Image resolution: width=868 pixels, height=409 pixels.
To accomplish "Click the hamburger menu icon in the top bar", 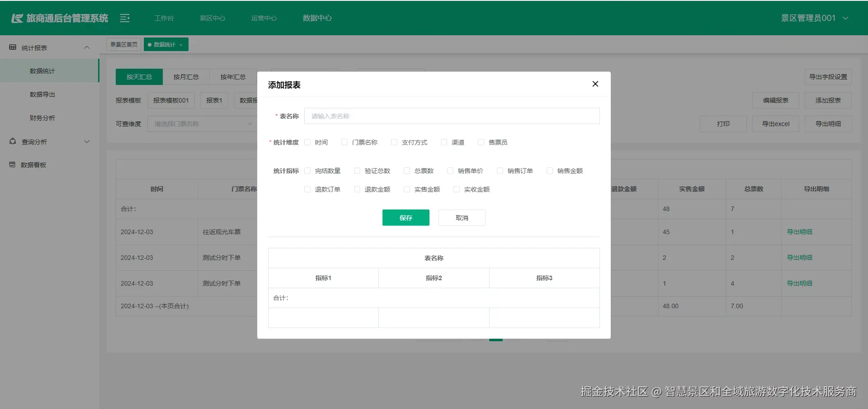I will click(125, 18).
